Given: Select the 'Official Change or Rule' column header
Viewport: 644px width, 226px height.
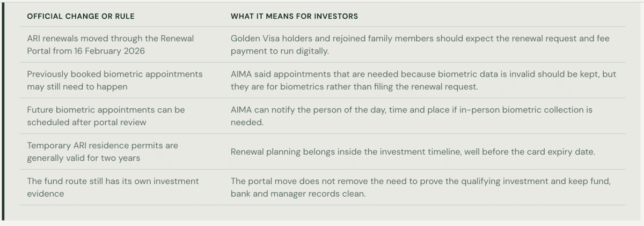Looking at the screenshot, I should 80,16.
